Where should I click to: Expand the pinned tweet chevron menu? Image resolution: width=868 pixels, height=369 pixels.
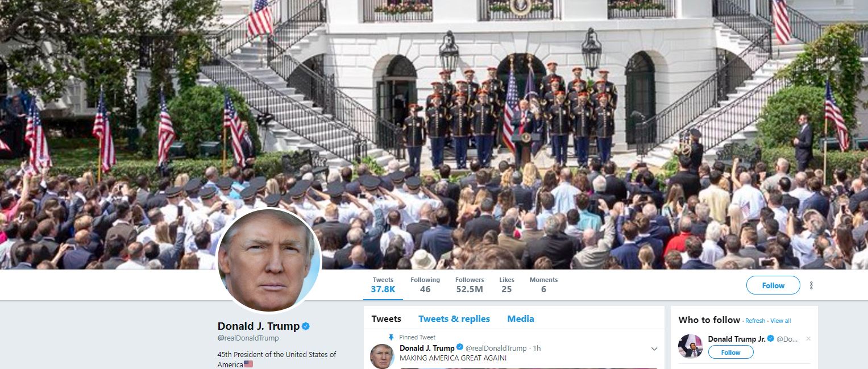pos(654,349)
